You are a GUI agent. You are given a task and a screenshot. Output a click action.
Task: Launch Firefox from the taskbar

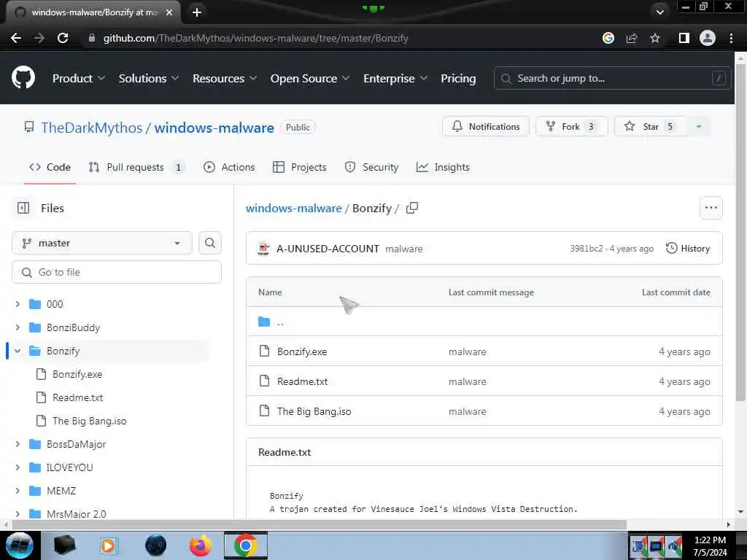point(200,545)
